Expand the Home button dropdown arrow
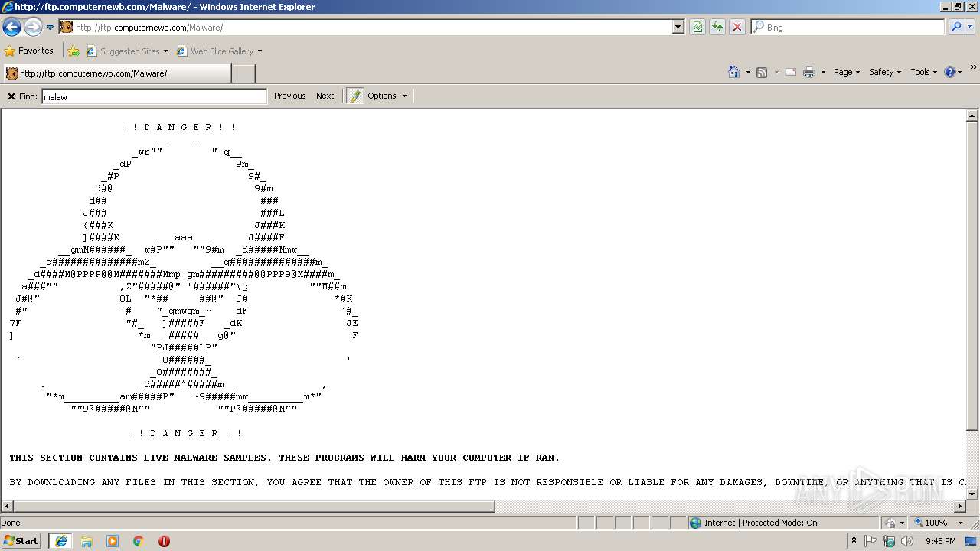This screenshot has width=980, height=551. (x=748, y=73)
